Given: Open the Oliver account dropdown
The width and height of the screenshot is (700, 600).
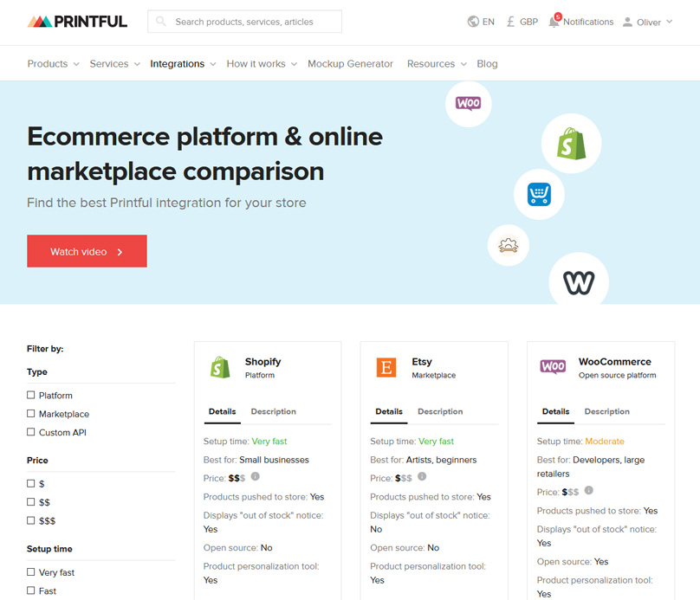Looking at the screenshot, I should pos(648,22).
